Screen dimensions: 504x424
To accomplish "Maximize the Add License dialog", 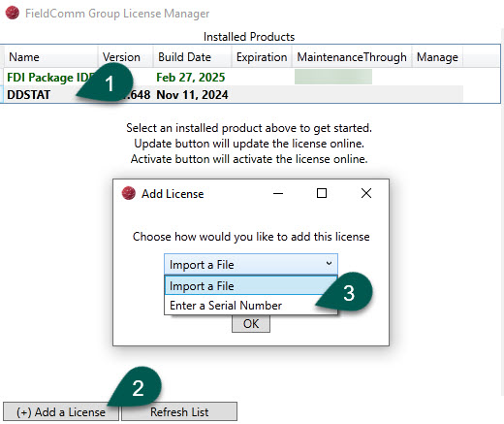I will 322,193.
